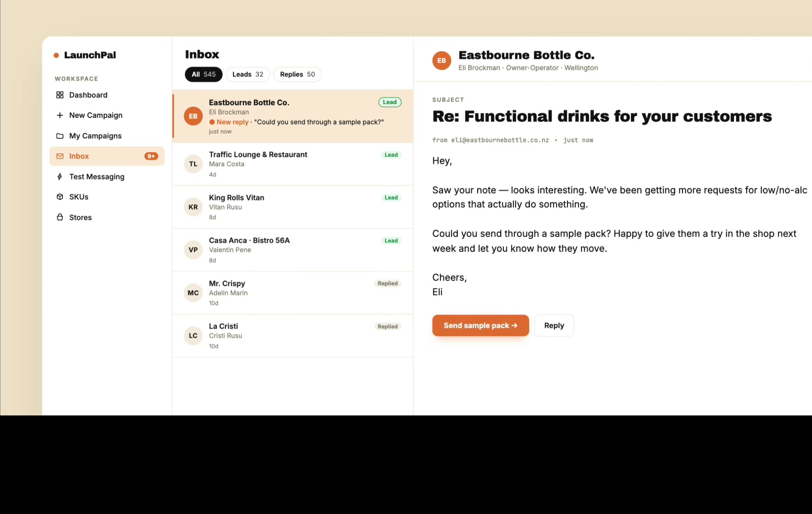Go to My Campaigns
This screenshot has width=812, height=514.
[x=107, y=136]
